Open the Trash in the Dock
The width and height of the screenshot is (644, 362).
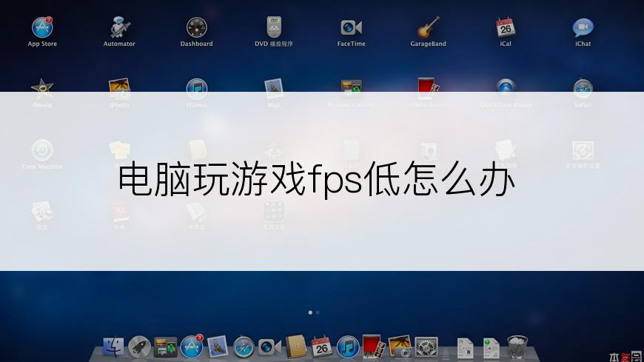point(517,347)
